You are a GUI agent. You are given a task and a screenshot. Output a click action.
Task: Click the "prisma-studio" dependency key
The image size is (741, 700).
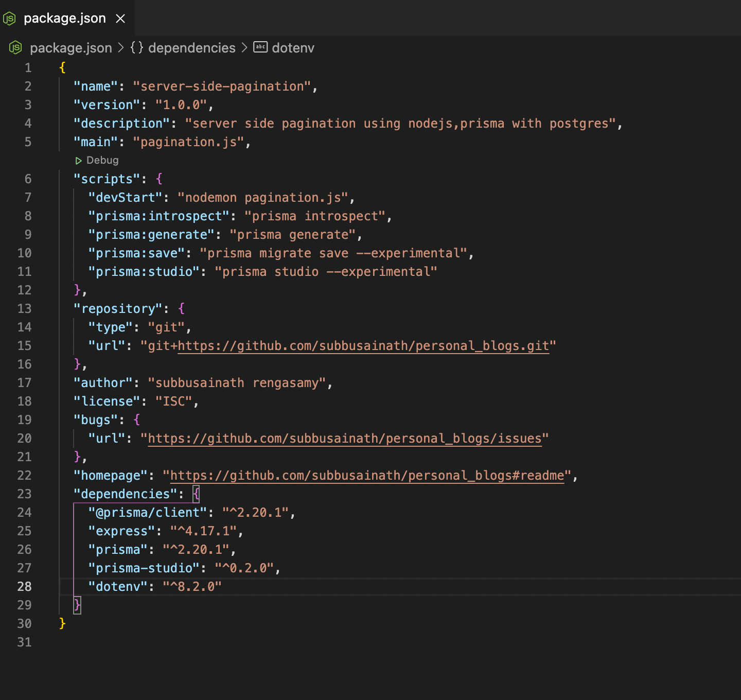tap(144, 568)
